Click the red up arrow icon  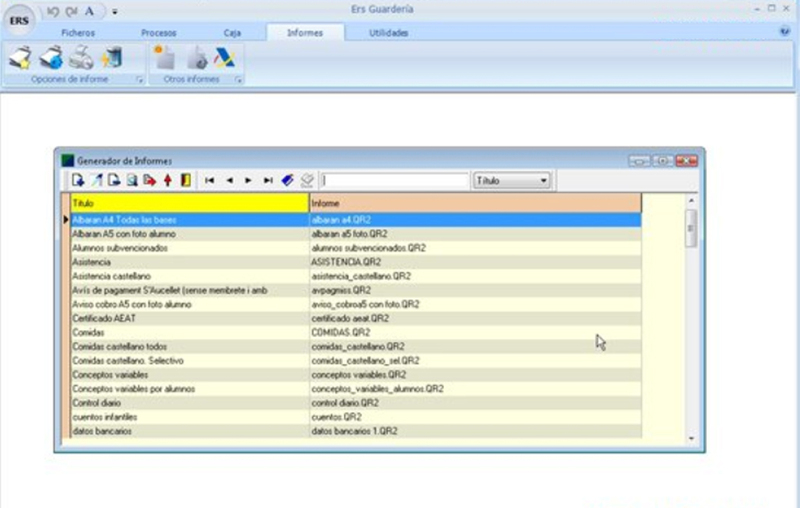(x=167, y=180)
